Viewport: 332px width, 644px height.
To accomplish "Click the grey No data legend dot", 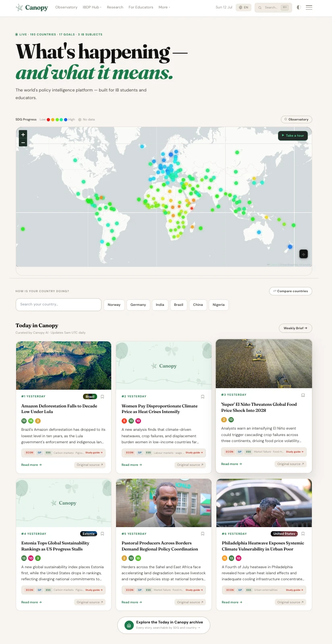I will tap(80, 120).
